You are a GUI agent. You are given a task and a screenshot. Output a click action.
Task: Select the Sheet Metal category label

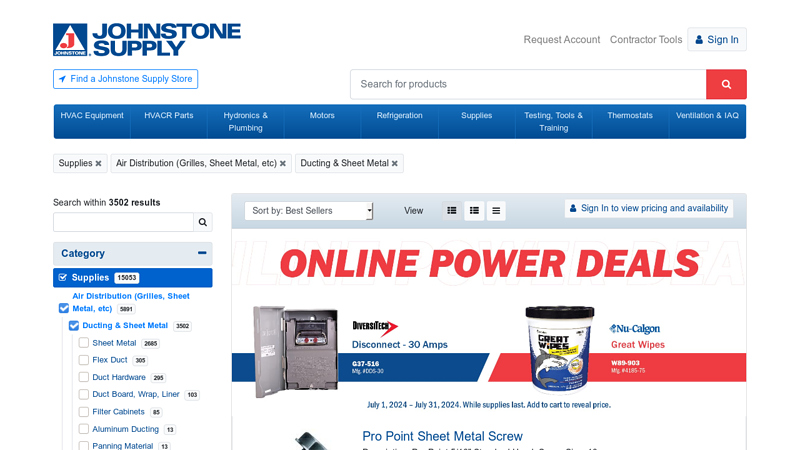(x=114, y=343)
